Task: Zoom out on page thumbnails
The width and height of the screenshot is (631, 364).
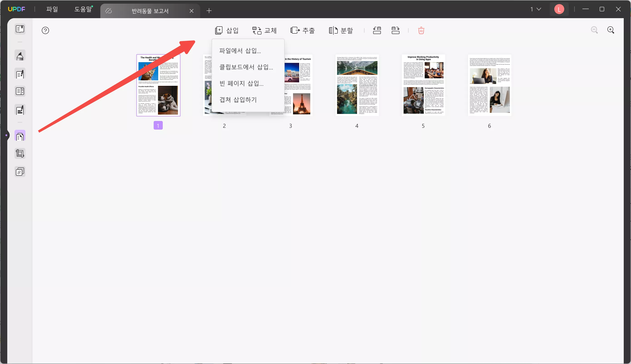Action: [594, 30]
